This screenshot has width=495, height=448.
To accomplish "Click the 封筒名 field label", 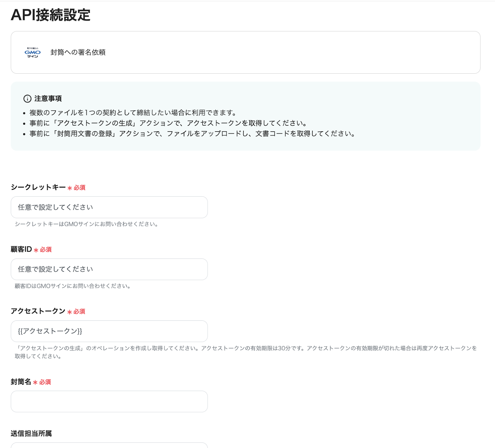I will pos(21,382).
